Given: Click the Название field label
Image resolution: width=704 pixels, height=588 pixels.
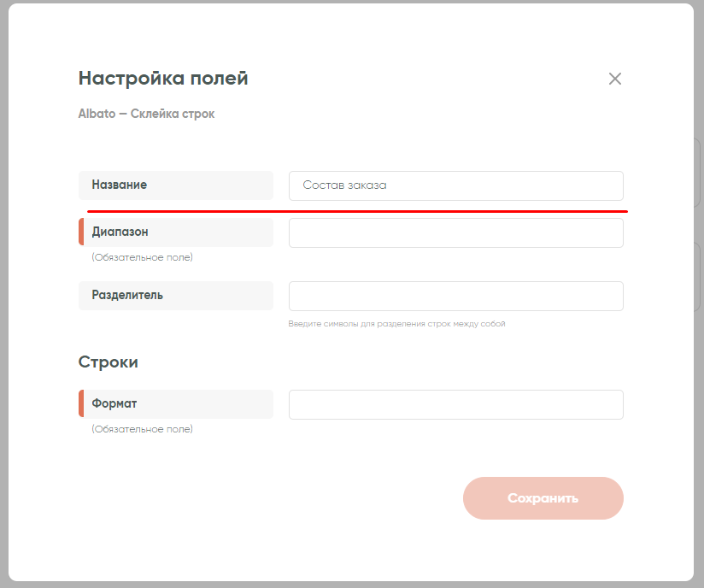Looking at the screenshot, I should [120, 185].
